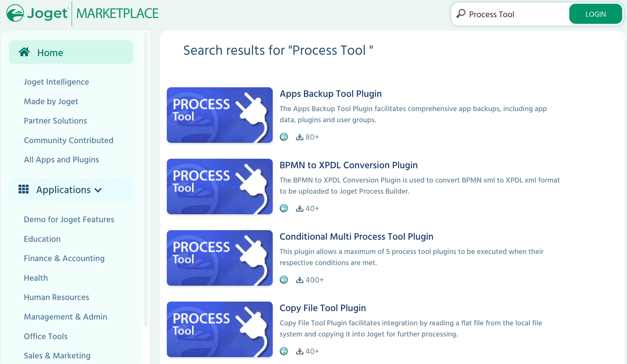This screenshot has height=364, width=627.
Task: Click the Applications grid icon
Action: (24, 189)
